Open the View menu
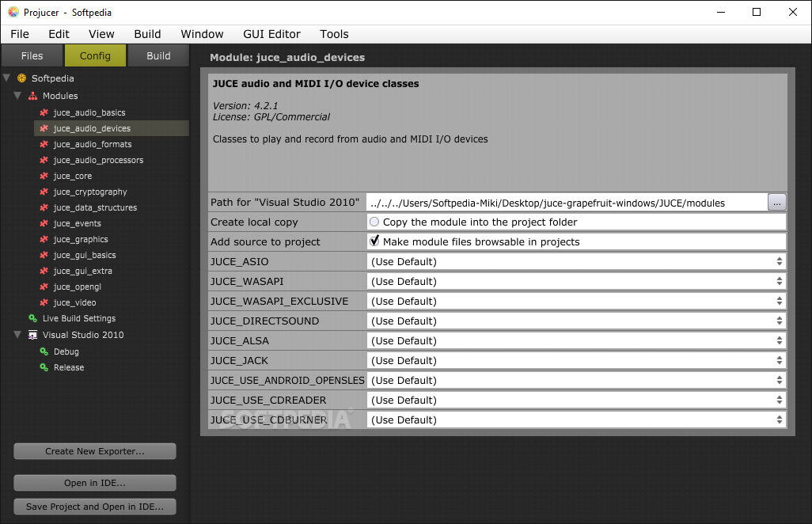 101,34
